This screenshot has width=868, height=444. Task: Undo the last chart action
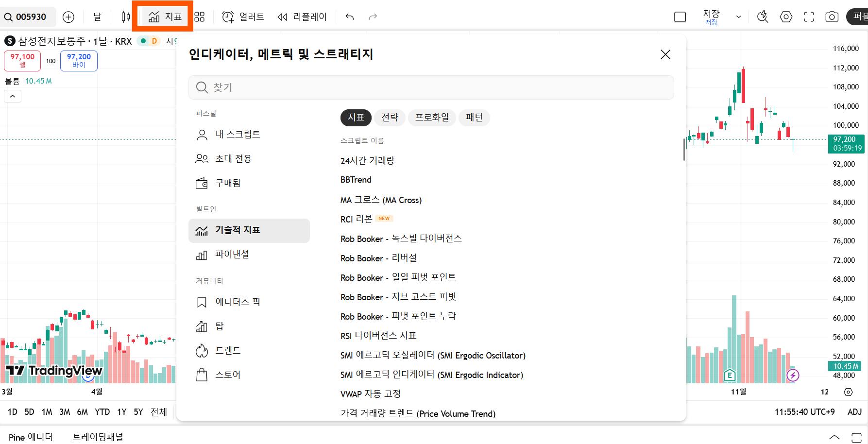(x=350, y=17)
